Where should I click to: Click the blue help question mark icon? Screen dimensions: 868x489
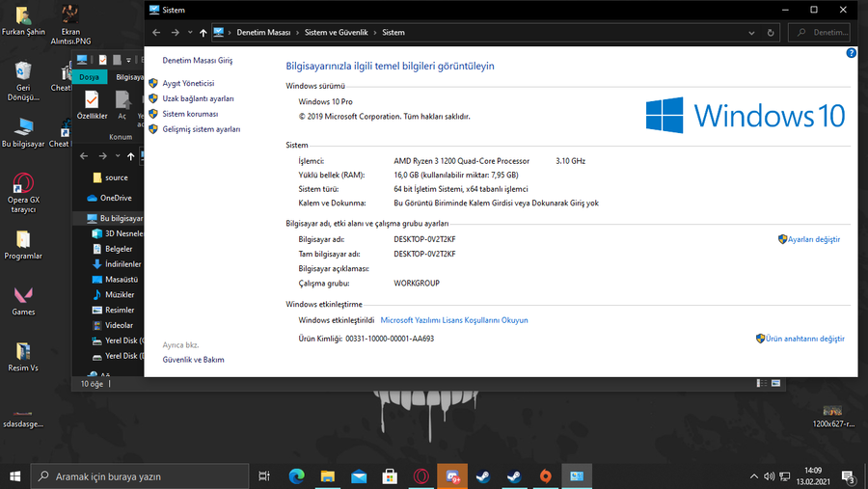point(851,53)
